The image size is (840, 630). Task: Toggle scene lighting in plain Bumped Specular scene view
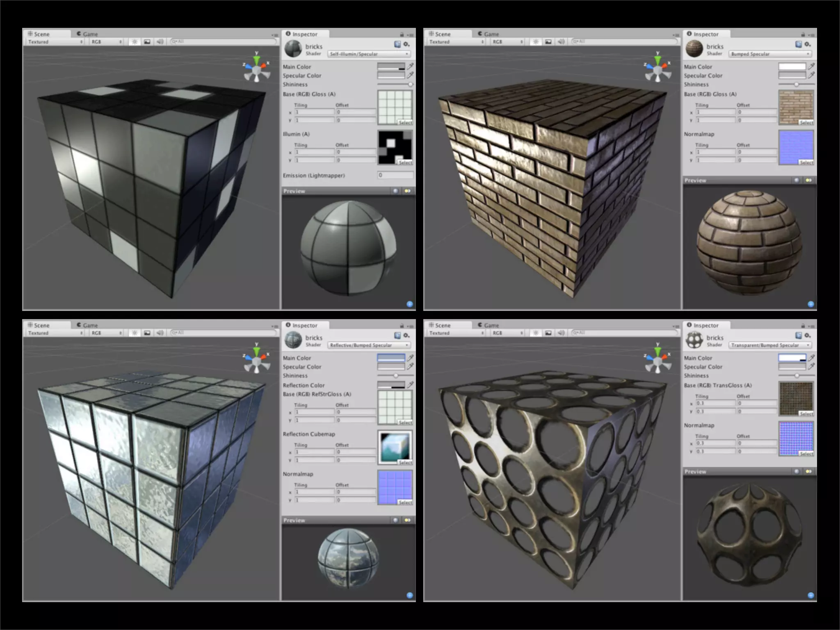point(535,42)
